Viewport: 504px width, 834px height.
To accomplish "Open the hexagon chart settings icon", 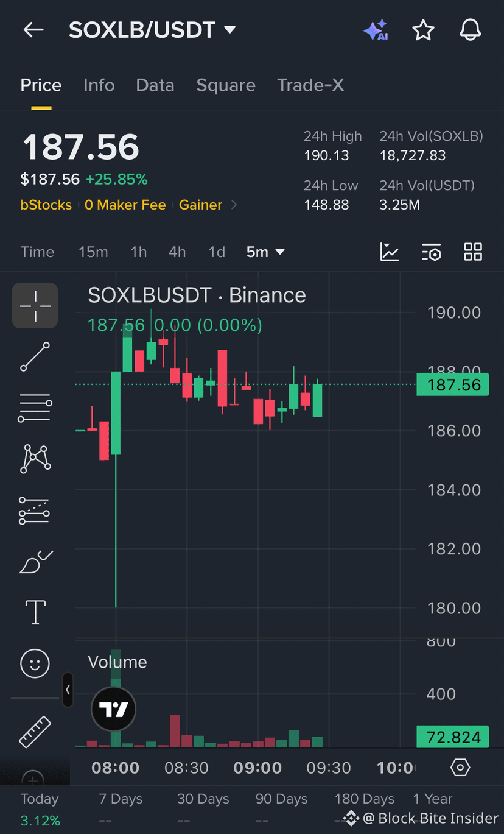I will click(x=460, y=768).
